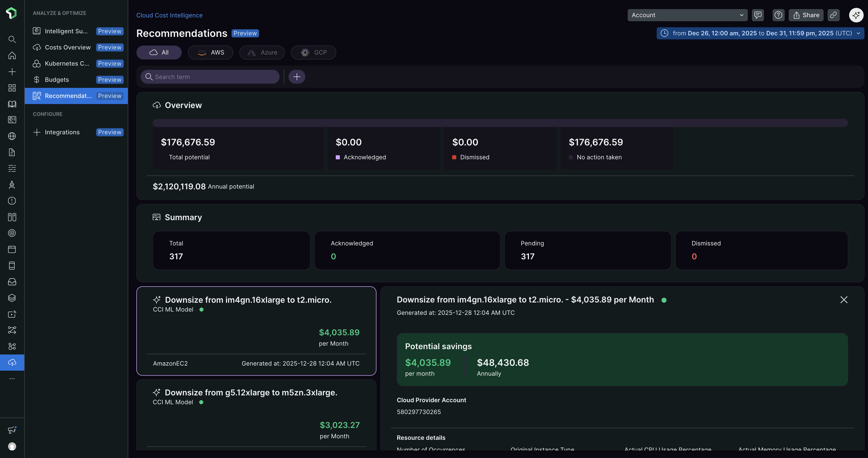Image resolution: width=868 pixels, height=458 pixels.
Task: Open the dashboards grid icon in rail
Action: coord(12,88)
